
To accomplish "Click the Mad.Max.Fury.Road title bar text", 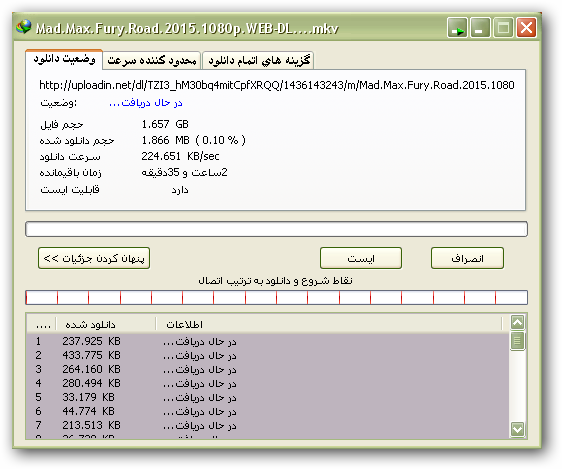I will click(187, 28).
